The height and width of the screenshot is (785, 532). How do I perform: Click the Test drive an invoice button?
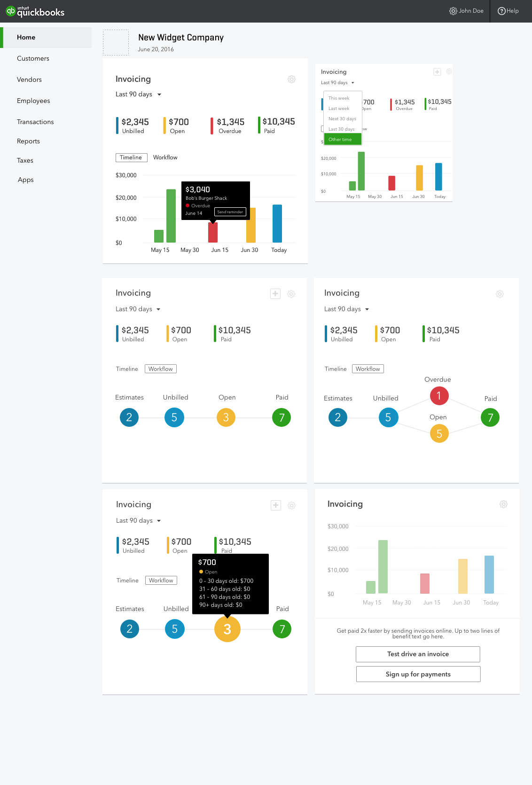click(418, 654)
